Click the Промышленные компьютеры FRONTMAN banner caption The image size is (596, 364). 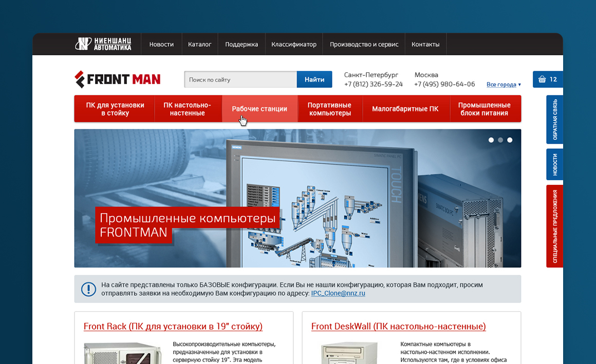pyautogui.click(x=188, y=225)
